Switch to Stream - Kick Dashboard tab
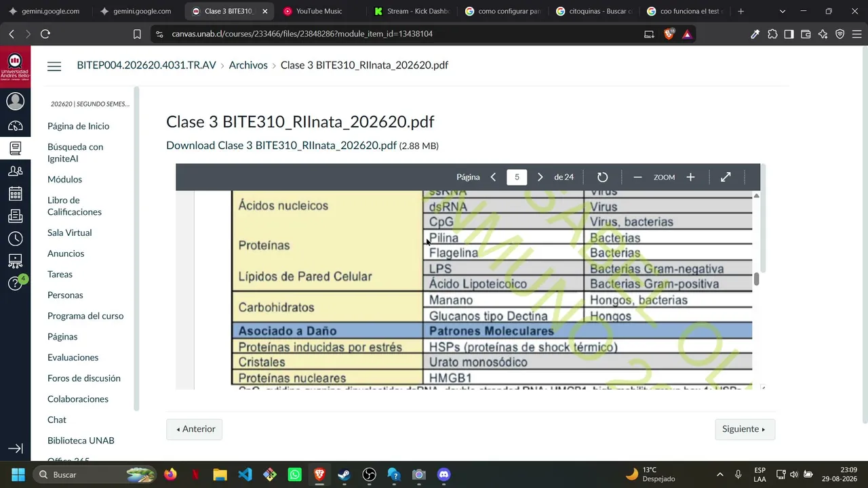This screenshot has width=868, height=488. pyautogui.click(x=411, y=12)
